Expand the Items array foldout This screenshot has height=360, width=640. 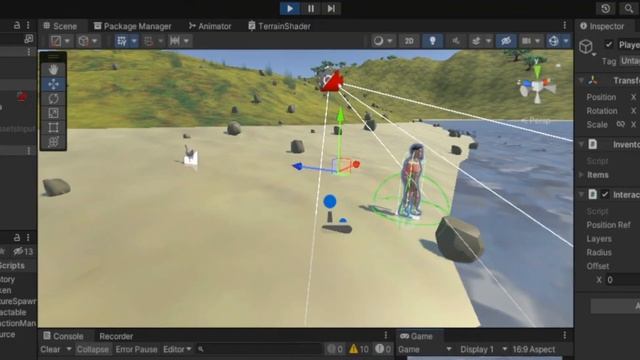tap(581, 175)
